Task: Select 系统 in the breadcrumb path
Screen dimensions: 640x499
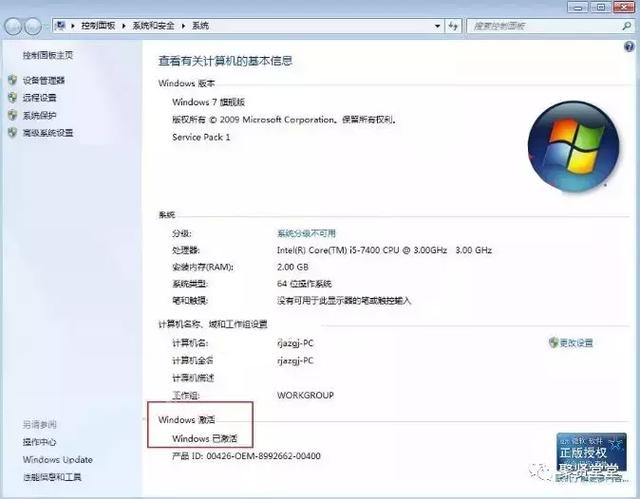Action: [200, 26]
